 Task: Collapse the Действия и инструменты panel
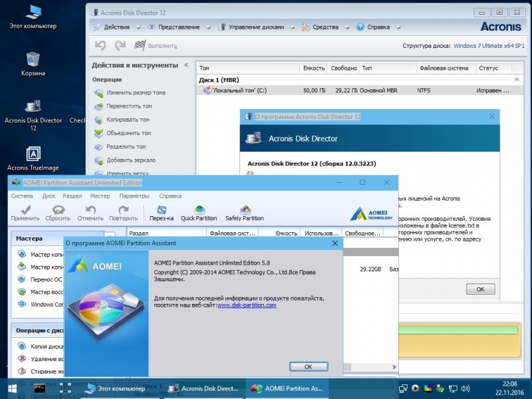186,65
